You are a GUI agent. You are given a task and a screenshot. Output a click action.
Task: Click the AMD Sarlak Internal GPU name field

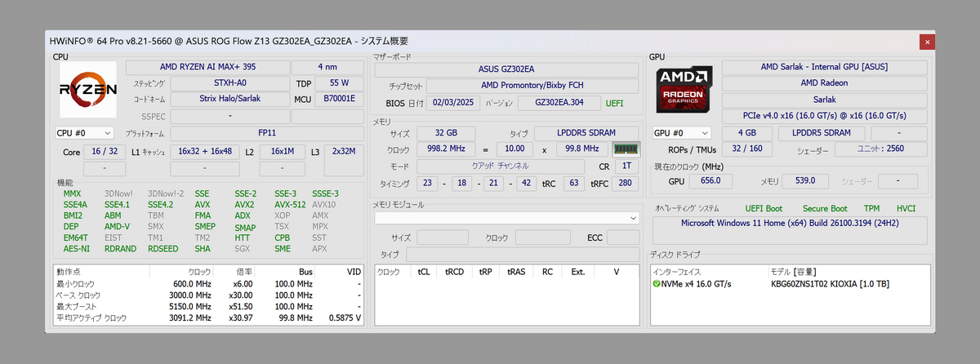tap(824, 67)
